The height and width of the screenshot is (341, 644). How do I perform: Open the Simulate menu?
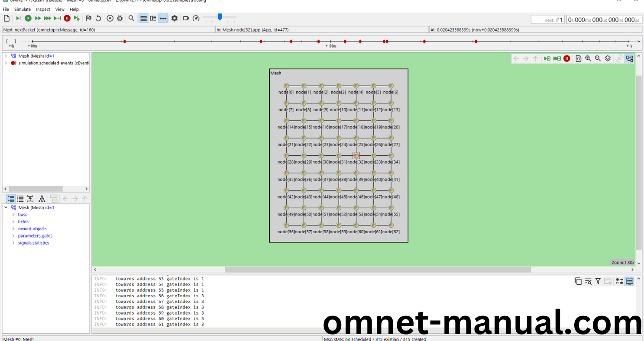pos(23,9)
